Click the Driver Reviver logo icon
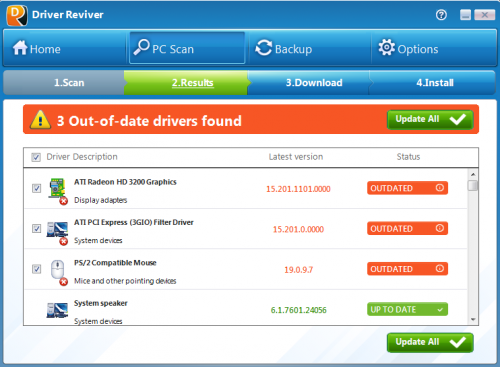This screenshot has width=500, height=367. click(x=17, y=15)
